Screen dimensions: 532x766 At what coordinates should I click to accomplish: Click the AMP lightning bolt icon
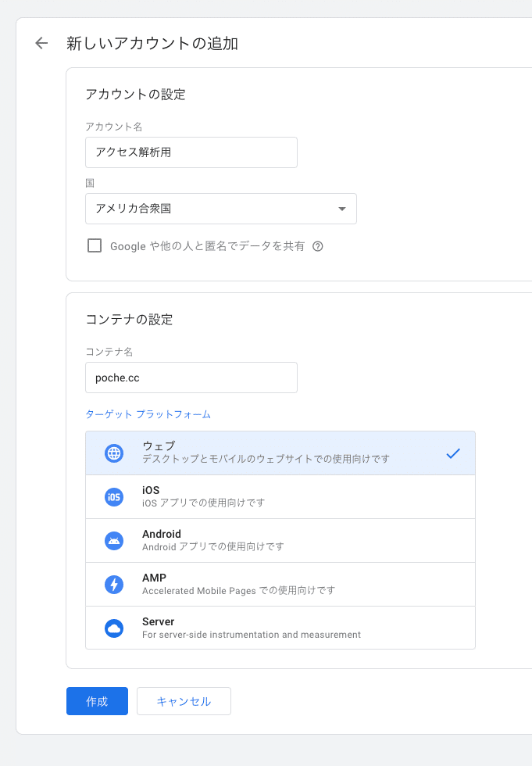point(114,585)
